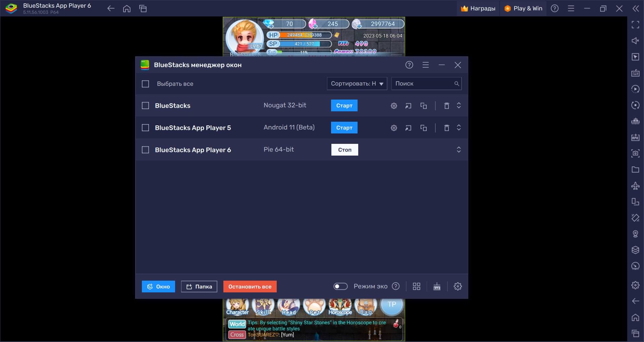Screen dimensions: 644x342
Task: Open recent apps icon in top bar
Action: coord(143,9)
